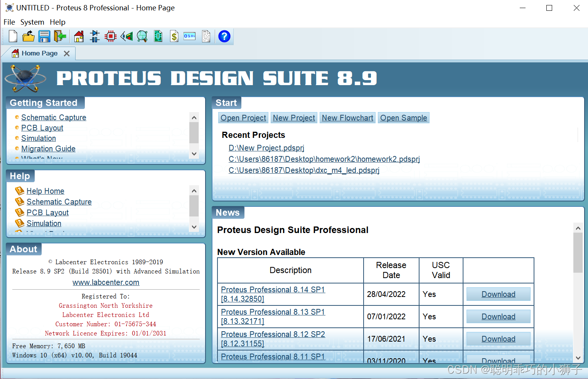
Task: Click the New Project button in Start panel
Action: click(294, 118)
